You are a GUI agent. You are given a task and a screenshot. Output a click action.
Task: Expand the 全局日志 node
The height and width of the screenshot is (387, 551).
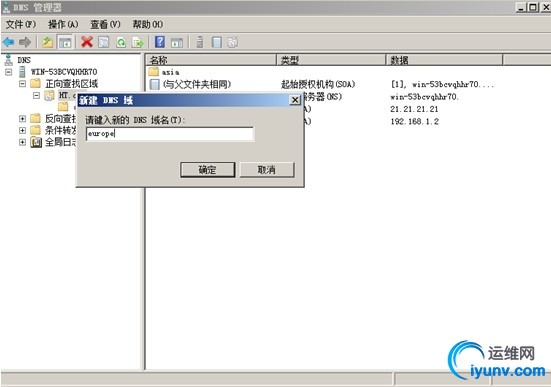pos(22,142)
